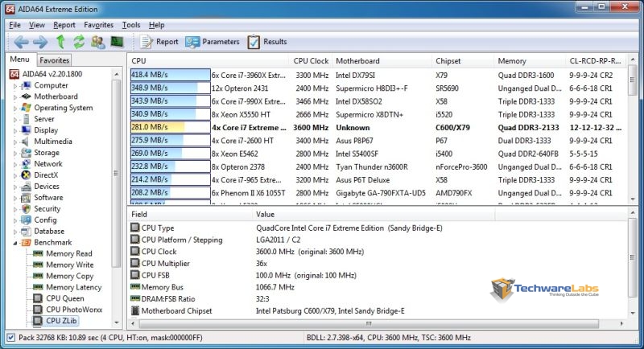Open the Tools menu
The height and width of the screenshot is (349, 644).
click(131, 25)
